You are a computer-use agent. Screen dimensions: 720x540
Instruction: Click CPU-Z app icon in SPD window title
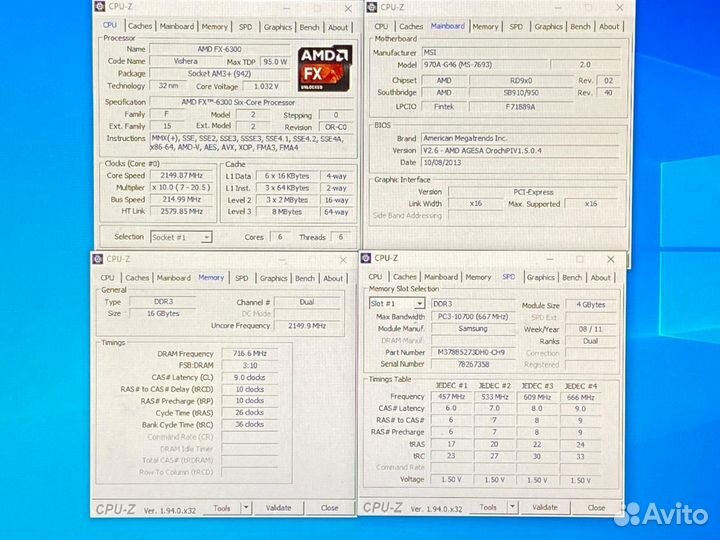coord(366,258)
